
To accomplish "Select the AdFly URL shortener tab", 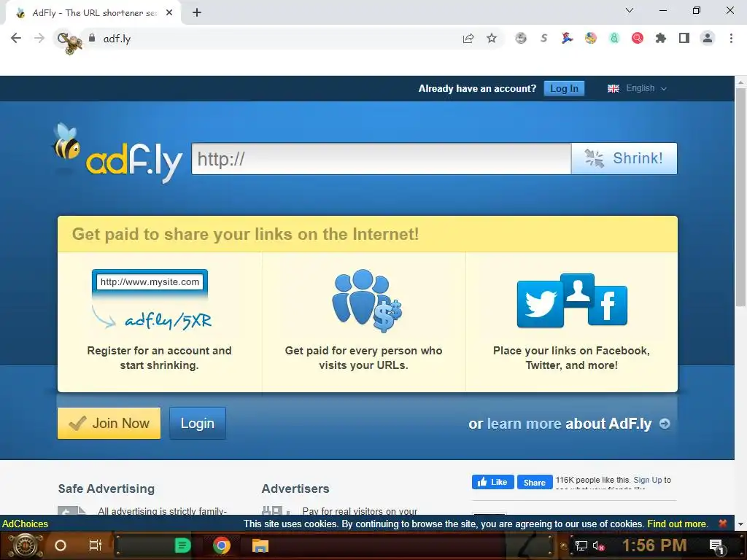I will point(93,13).
